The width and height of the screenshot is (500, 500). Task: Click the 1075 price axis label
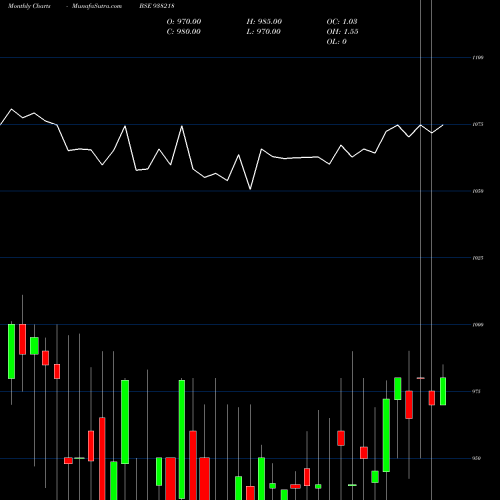coord(478,124)
